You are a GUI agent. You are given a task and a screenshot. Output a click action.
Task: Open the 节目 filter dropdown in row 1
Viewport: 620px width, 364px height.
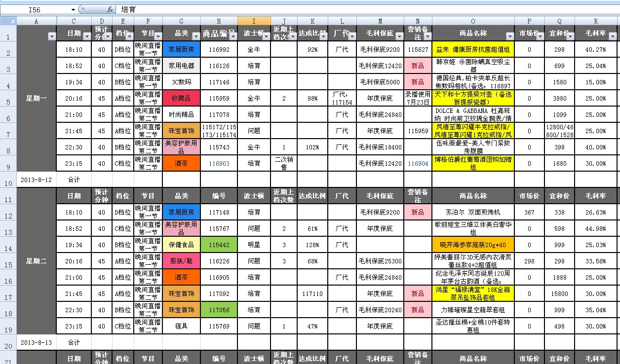pyautogui.click(x=158, y=36)
